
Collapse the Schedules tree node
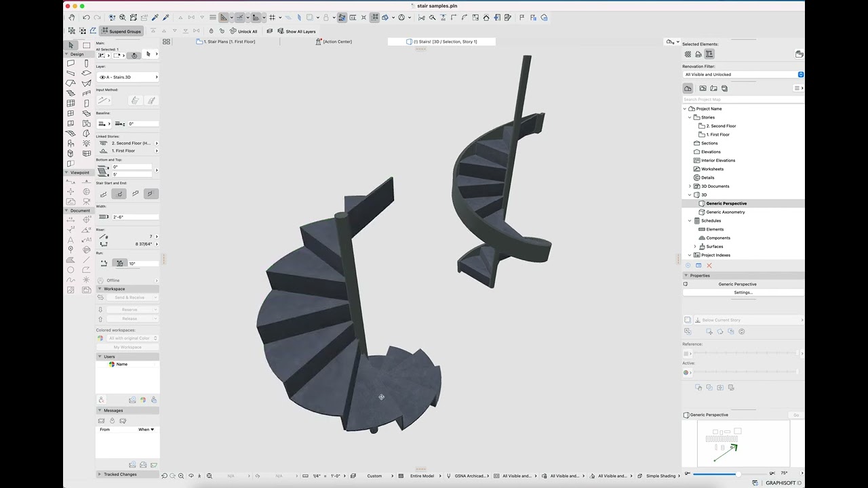coord(690,221)
